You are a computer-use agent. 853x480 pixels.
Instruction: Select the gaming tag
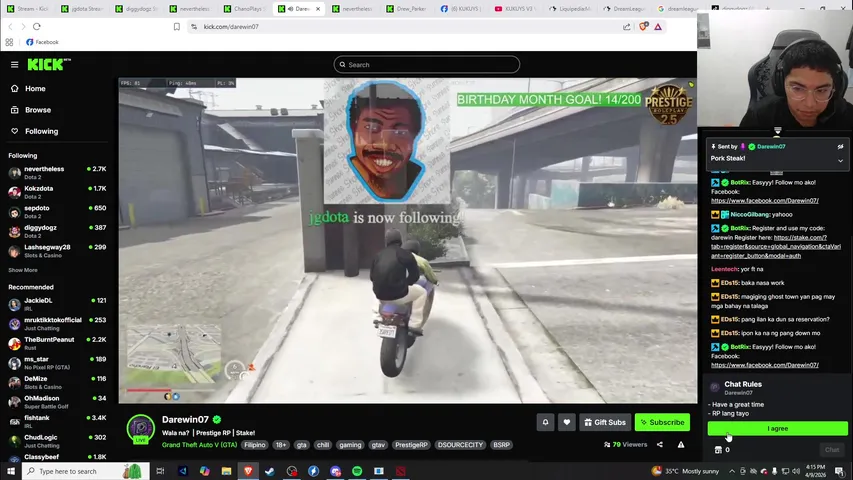pos(350,445)
